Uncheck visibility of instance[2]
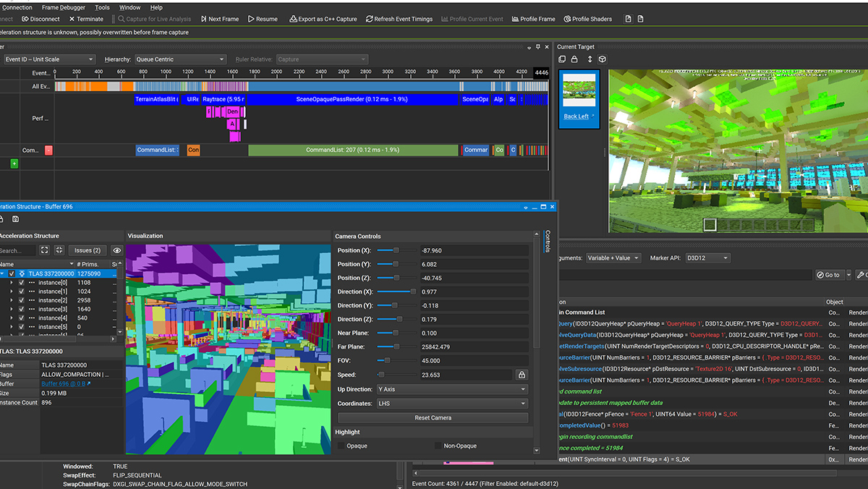 tap(21, 300)
